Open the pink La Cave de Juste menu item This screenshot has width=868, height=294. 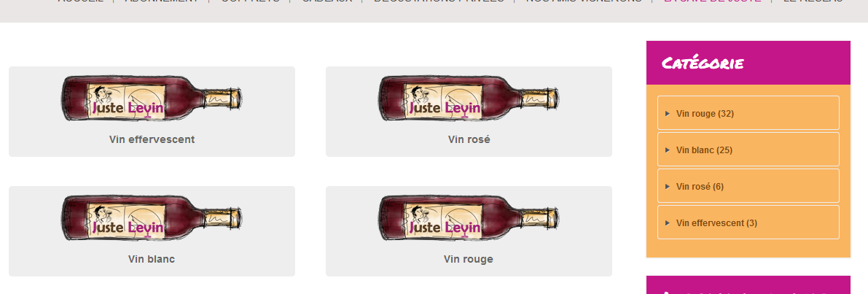click(713, 1)
